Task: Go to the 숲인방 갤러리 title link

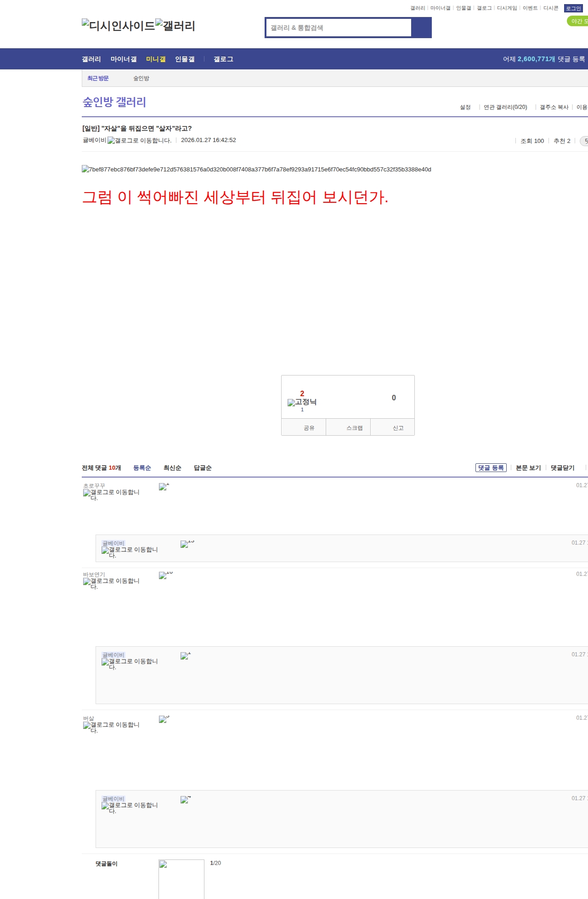Action: coord(114,102)
